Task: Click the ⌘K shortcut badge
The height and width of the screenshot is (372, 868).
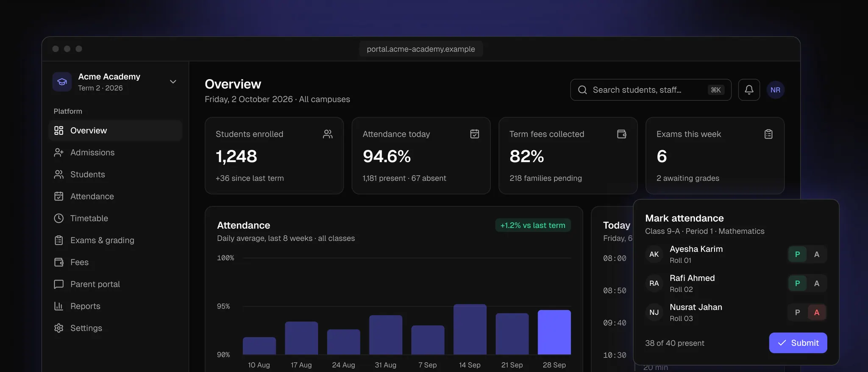Action: pos(716,90)
